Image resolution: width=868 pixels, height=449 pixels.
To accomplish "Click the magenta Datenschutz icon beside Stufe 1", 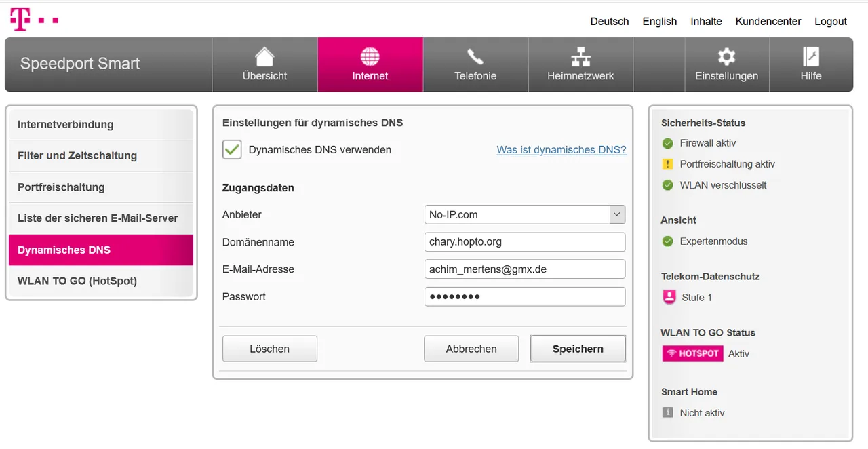I will click(669, 297).
